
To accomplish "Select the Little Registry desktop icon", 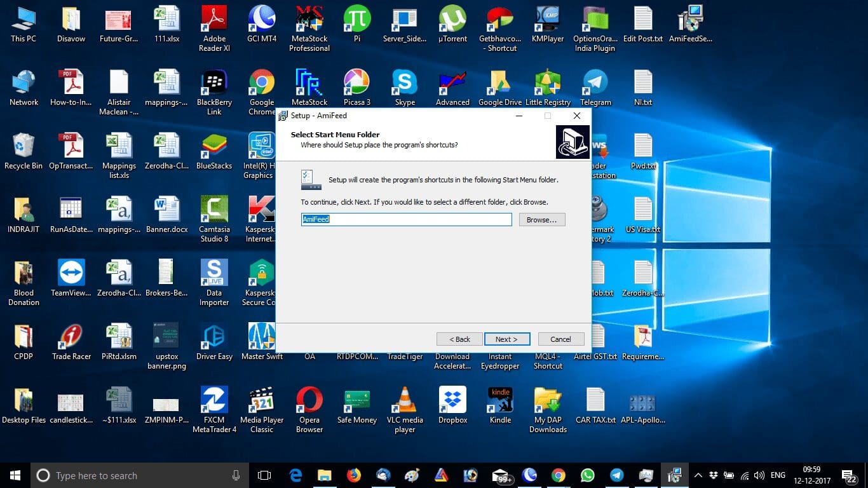I will [548, 87].
